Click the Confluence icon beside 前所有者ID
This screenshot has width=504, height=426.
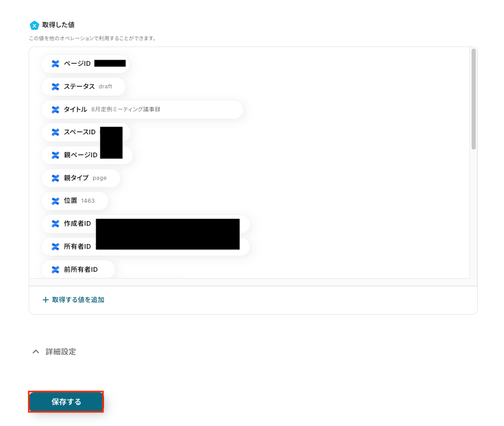click(x=55, y=270)
